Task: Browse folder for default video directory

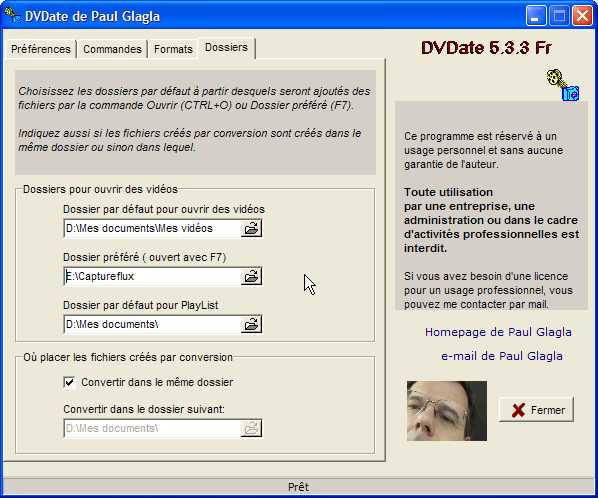Action: [251, 228]
